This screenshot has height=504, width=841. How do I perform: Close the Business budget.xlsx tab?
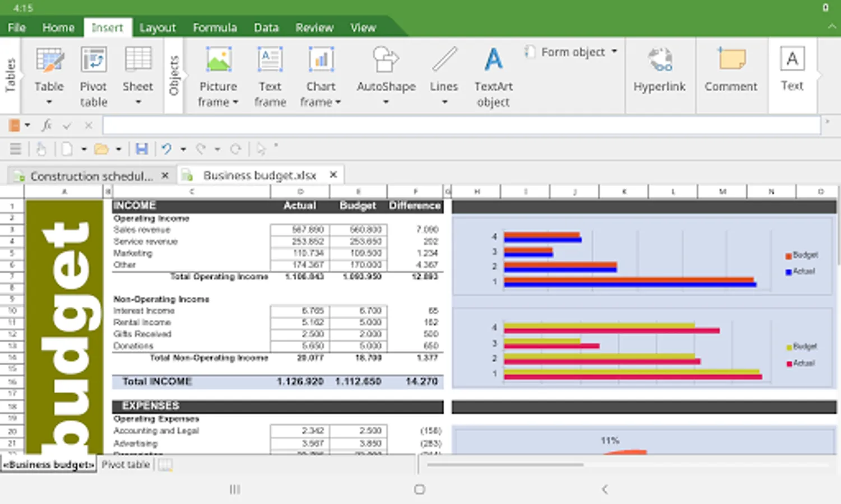tap(333, 175)
